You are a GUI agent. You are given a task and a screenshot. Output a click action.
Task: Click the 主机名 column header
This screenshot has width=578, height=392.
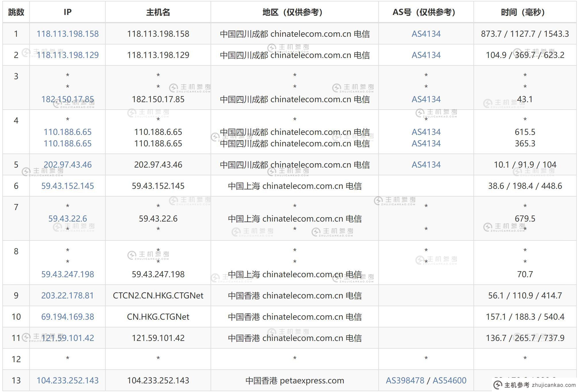(158, 12)
